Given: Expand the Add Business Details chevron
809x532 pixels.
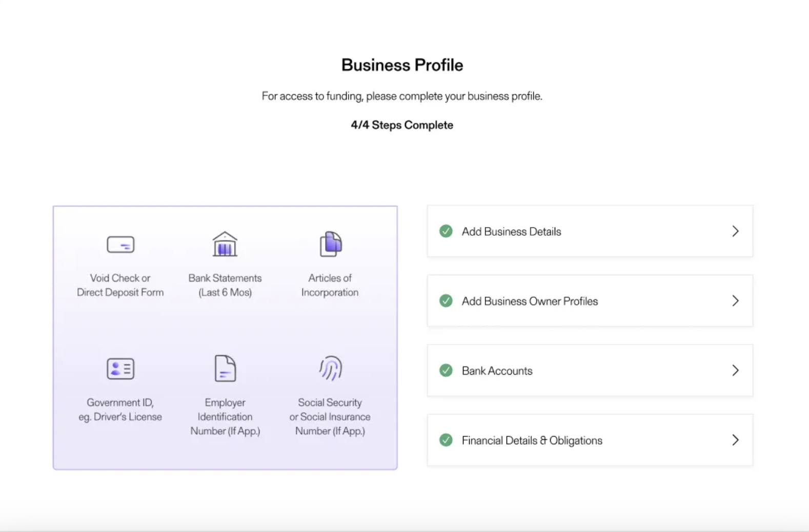Looking at the screenshot, I should pos(735,231).
